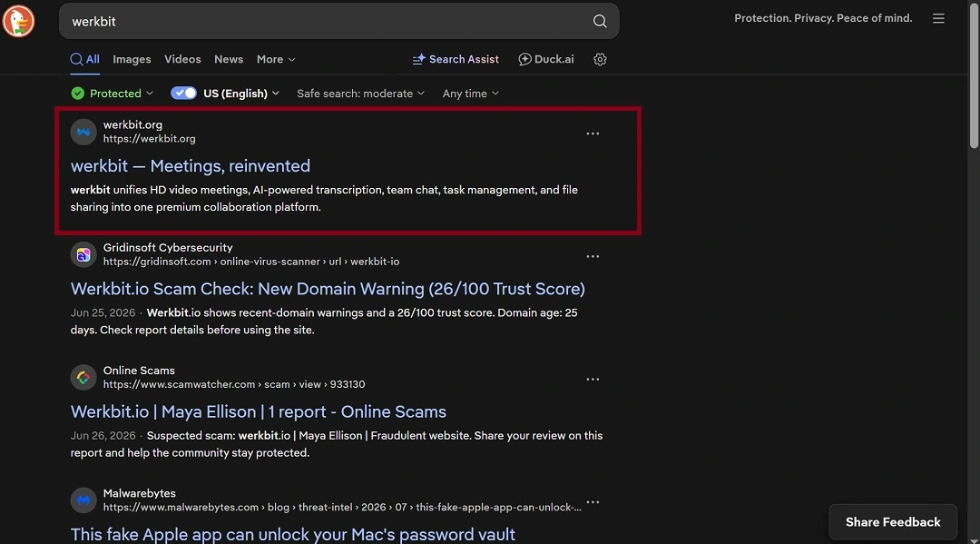The width and height of the screenshot is (980, 544).
Task: Open the Safe search: moderate dropdown
Action: point(360,94)
